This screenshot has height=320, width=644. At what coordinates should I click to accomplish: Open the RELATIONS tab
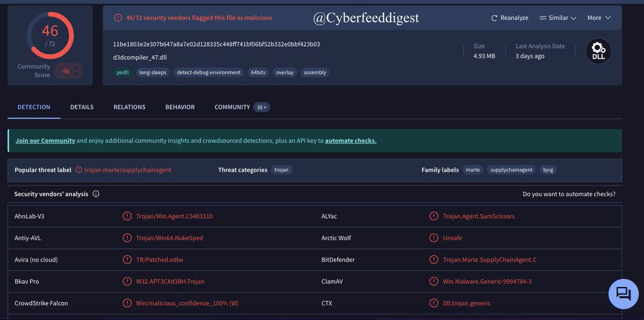click(x=129, y=107)
